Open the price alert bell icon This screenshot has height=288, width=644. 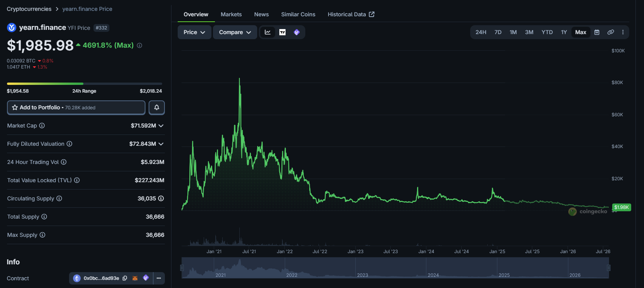click(x=157, y=107)
